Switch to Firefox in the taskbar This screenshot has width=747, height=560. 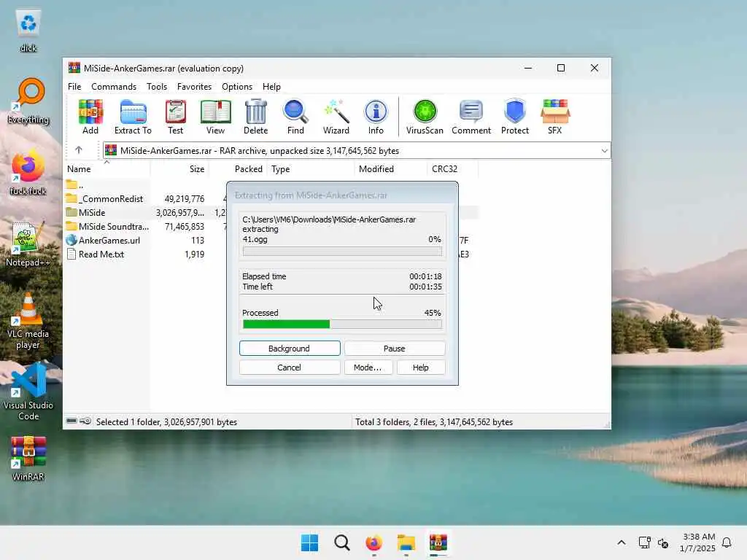coord(374,542)
